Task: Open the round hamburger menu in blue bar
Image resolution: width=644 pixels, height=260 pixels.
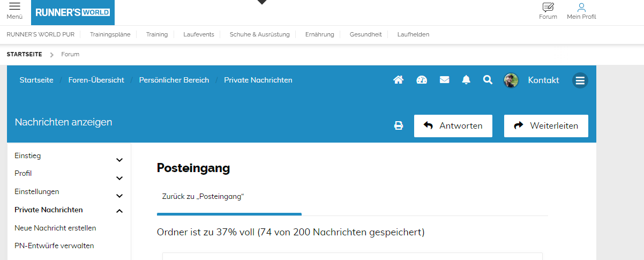Action: coord(580,80)
